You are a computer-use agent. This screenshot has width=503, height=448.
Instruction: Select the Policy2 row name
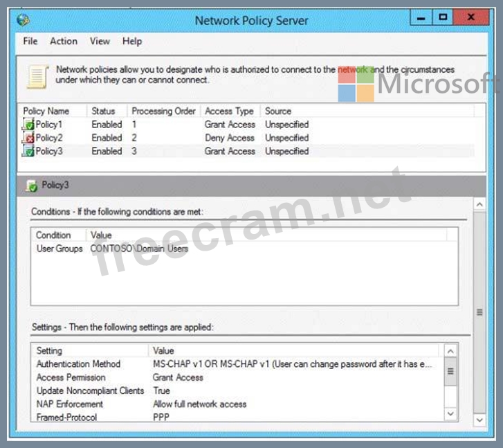[x=48, y=138]
